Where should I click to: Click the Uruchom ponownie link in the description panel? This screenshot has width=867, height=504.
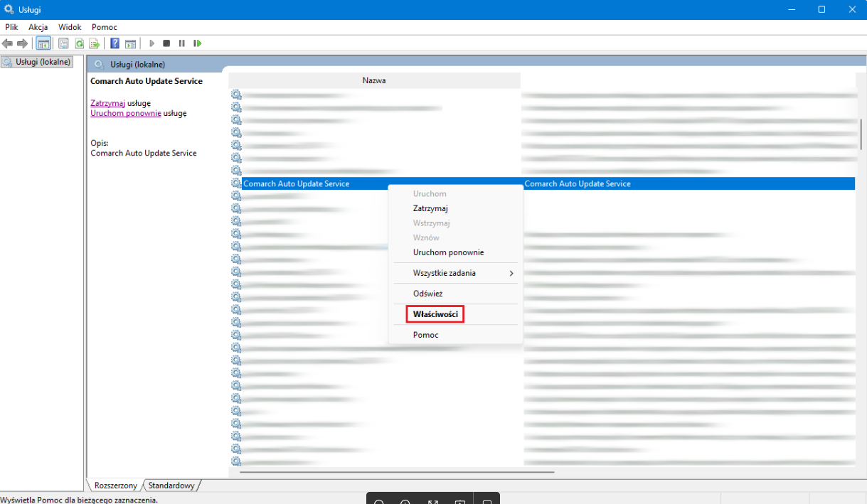pos(125,113)
